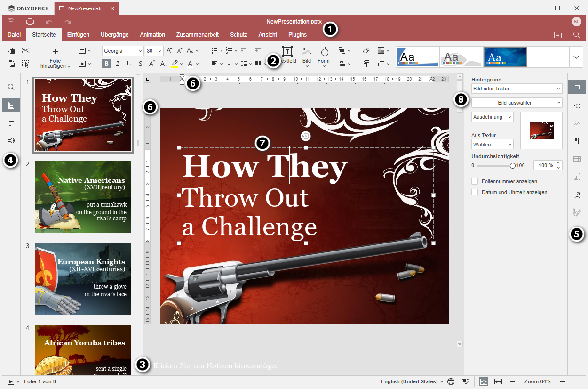Clear the style with the eraser icon
The height and width of the screenshot is (389, 588).
366,51
